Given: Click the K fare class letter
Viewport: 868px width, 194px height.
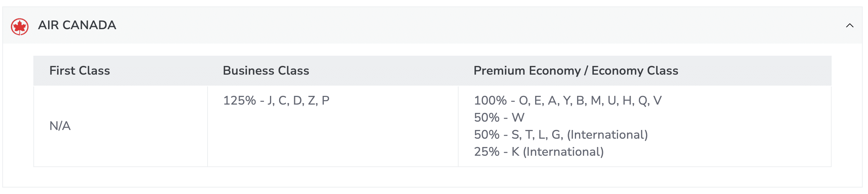Looking at the screenshot, I should click(515, 152).
